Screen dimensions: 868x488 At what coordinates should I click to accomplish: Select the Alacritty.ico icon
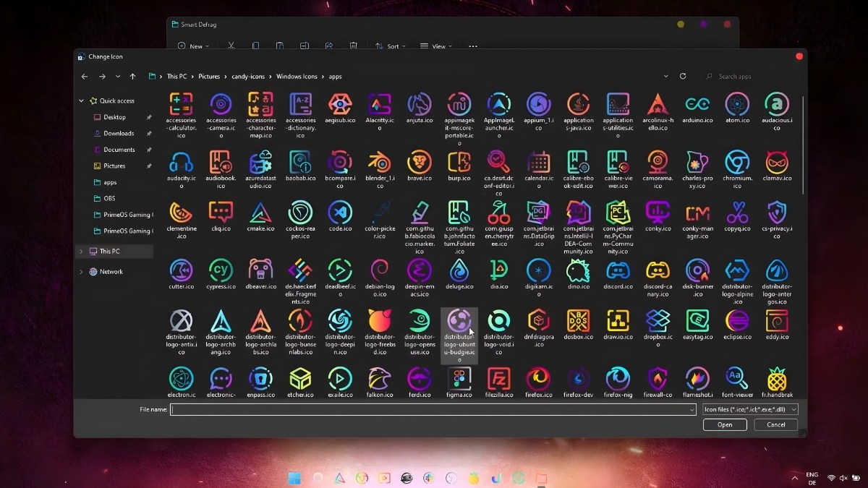pos(379,112)
